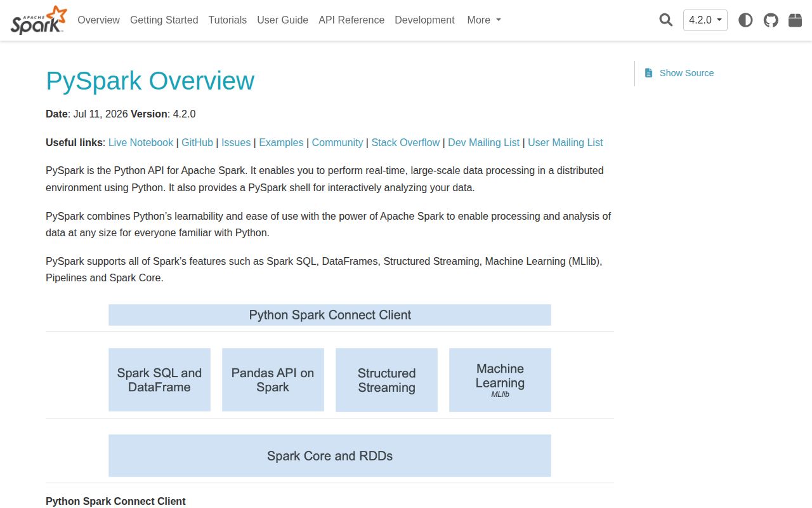This screenshot has height=508, width=812.
Task: Click the Python Spark Connect Client box
Action: (x=330, y=315)
